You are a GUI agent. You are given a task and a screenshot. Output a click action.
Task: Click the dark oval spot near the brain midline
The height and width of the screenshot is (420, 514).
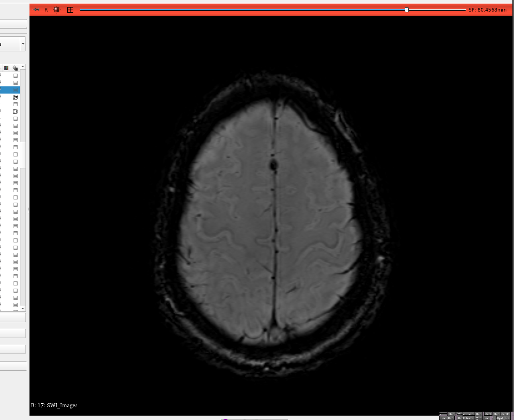pos(274,164)
